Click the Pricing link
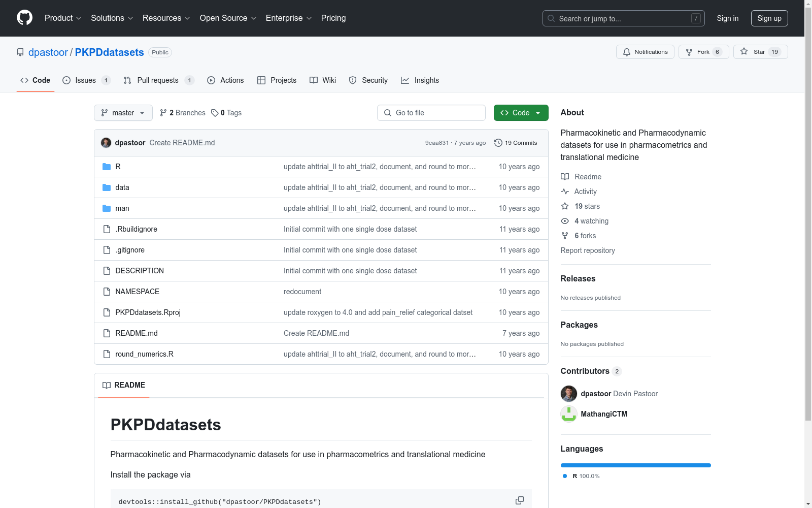 click(333, 18)
